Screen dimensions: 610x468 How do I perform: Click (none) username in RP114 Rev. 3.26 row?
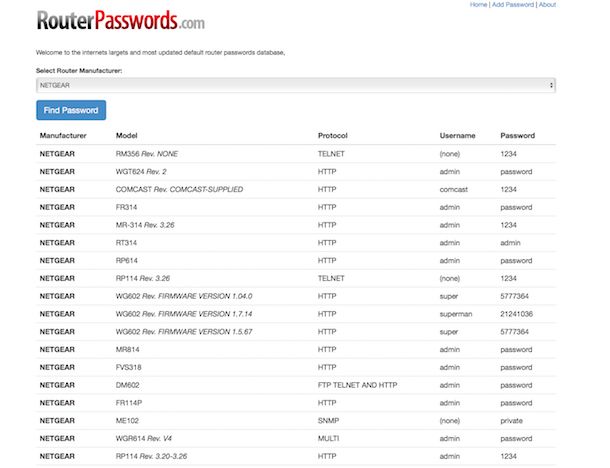coord(450,279)
